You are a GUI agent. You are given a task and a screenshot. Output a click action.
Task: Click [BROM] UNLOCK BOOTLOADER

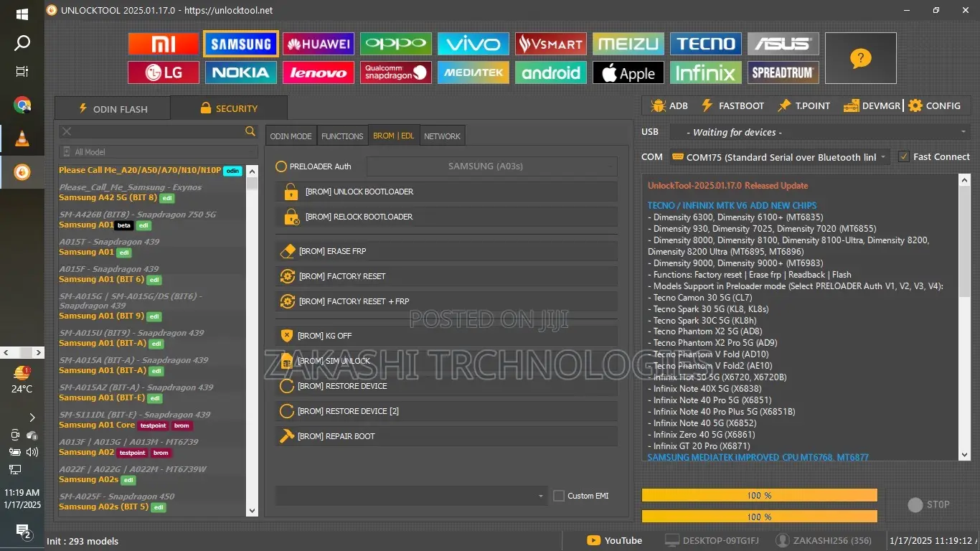click(x=446, y=192)
